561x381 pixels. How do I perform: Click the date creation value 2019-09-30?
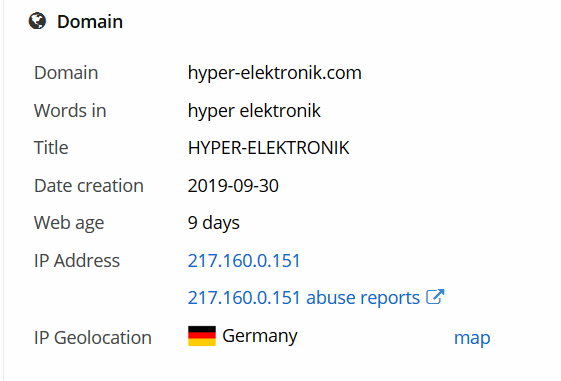(233, 186)
